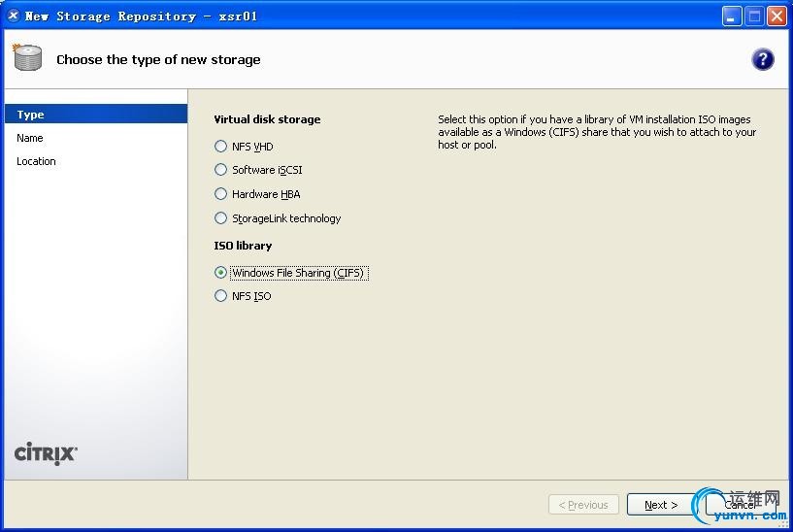This screenshot has height=532, width=793.
Task: Select the NFS VHD radio button
Action: click(x=220, y=147)
